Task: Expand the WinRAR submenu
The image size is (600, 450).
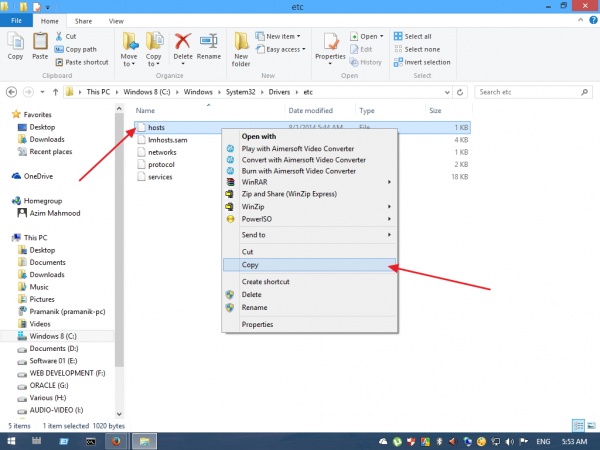Action: click(310, 182)
